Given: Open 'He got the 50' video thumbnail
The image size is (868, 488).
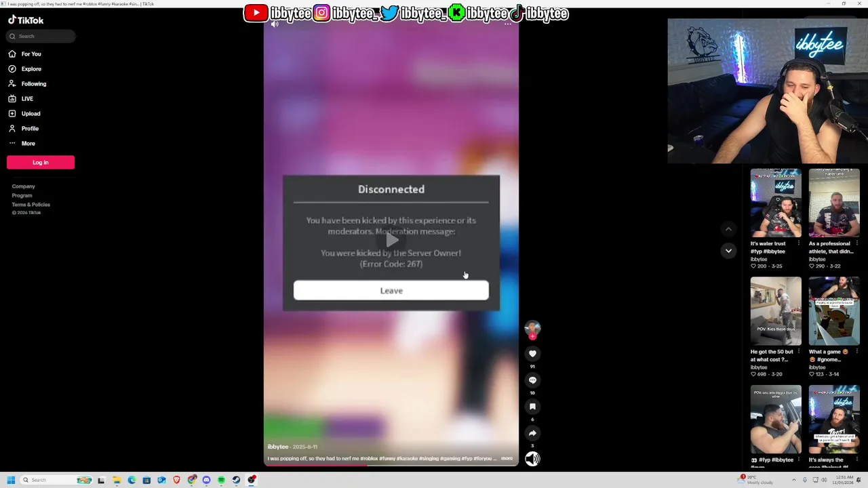Looking at the screenshot, I should click(x=776, y=311).
